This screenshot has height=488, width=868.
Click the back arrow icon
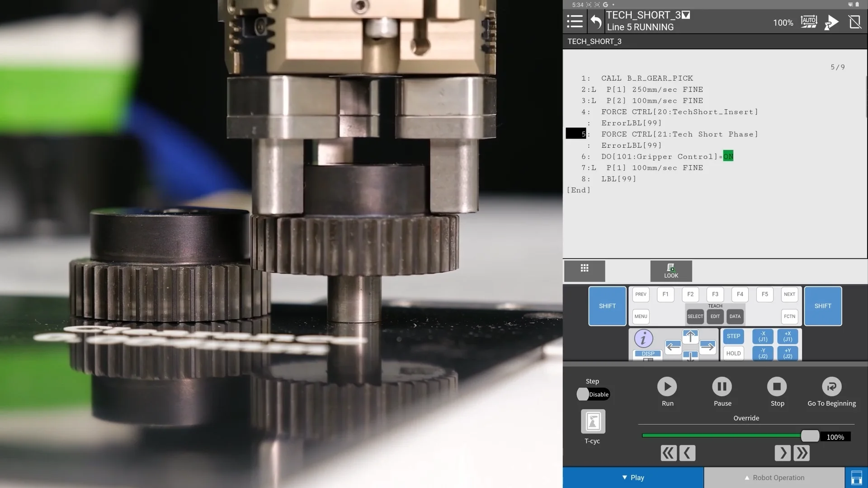[x=596, y=22]
